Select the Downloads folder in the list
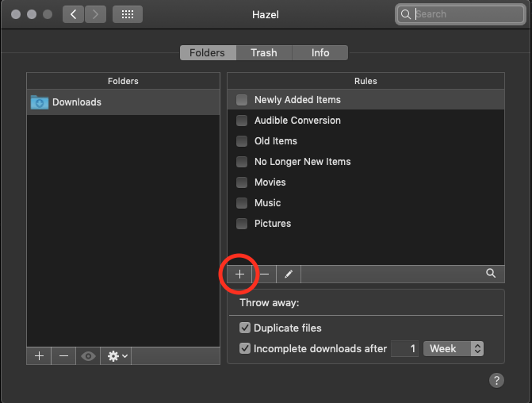The width and height of the screenshot is (532, 403). click(77, 102)
